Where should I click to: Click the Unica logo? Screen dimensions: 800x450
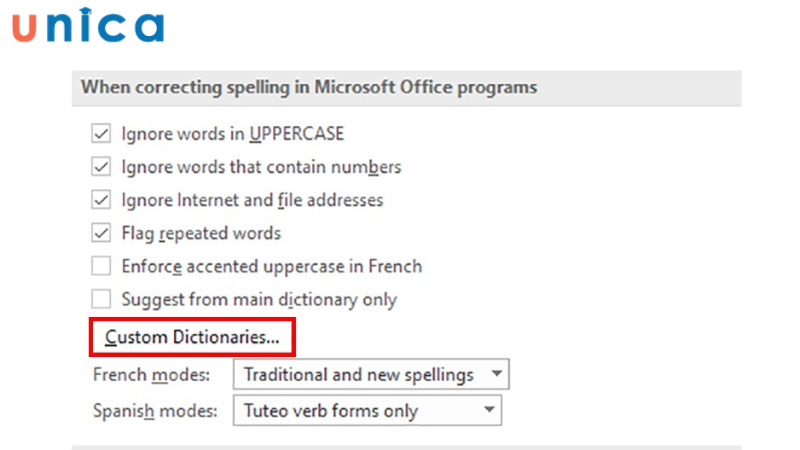[88, 27]
